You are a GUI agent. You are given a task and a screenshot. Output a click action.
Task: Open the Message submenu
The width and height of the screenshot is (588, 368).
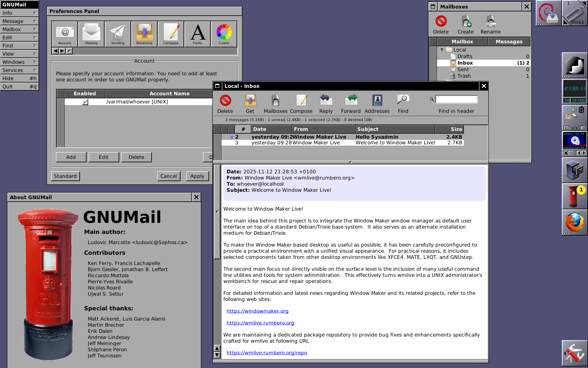(x=20, y=21)
